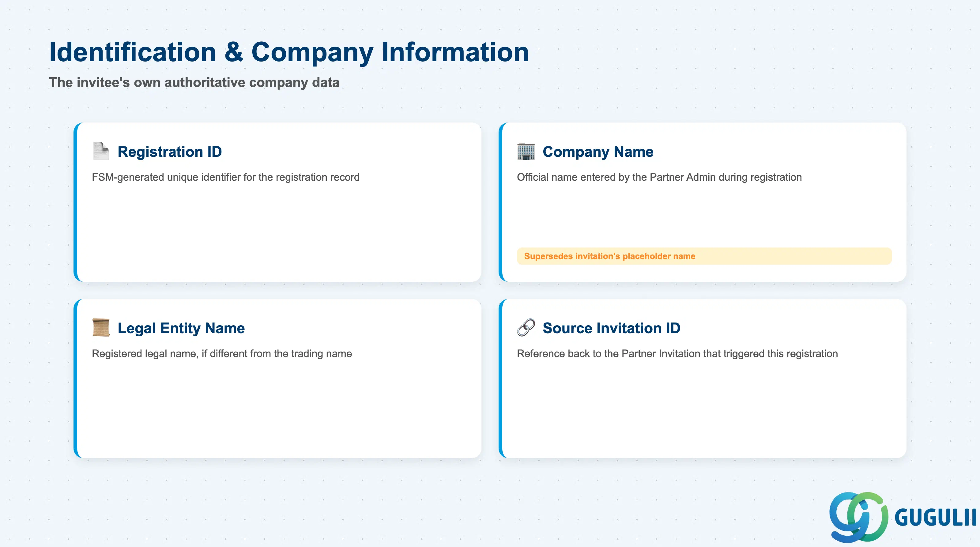Select the Source Invitation ID heading
980x547 pixels.
pyautogui.click(x=611, y=328)
